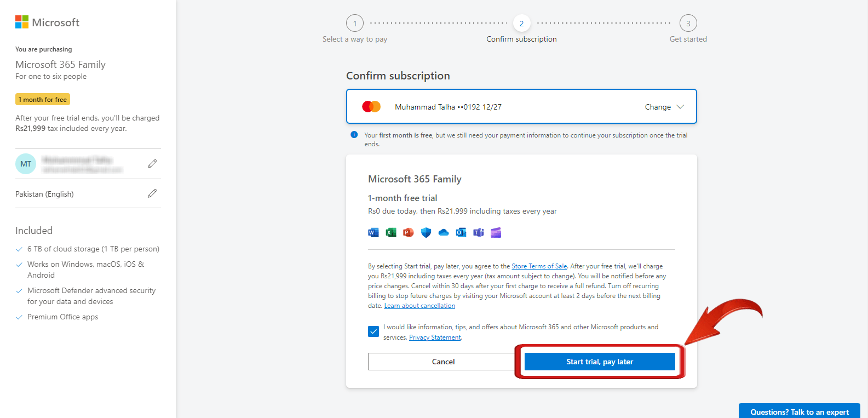The image size is (868, 418).
Task: Click the PowerPoint app icon
Action: pyautogui.click(x=409, y=233)
